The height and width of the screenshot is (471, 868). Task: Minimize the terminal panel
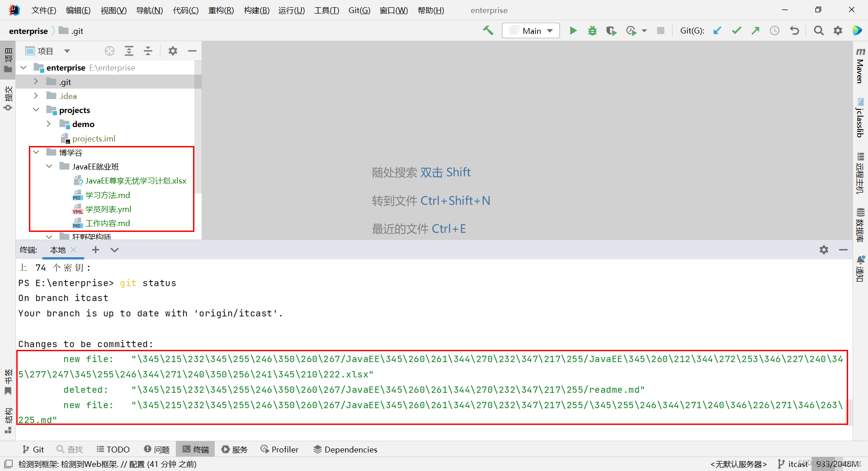click(x=843, y=250)
